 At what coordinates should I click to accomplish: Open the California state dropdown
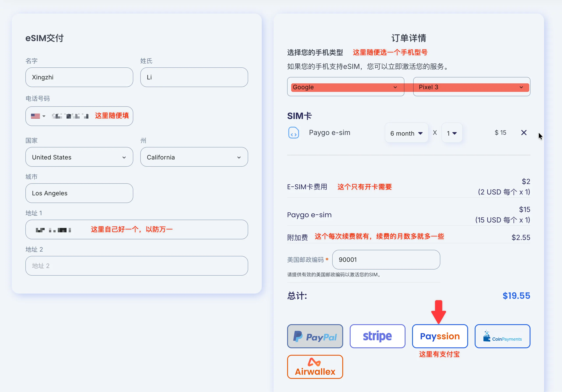(x=194, y=157)
